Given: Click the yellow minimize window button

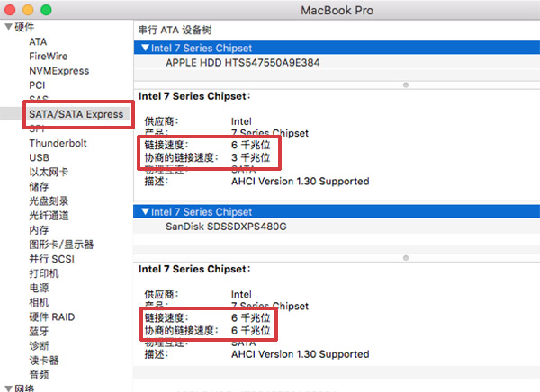Looking at the screenshot, I should 29,9.
